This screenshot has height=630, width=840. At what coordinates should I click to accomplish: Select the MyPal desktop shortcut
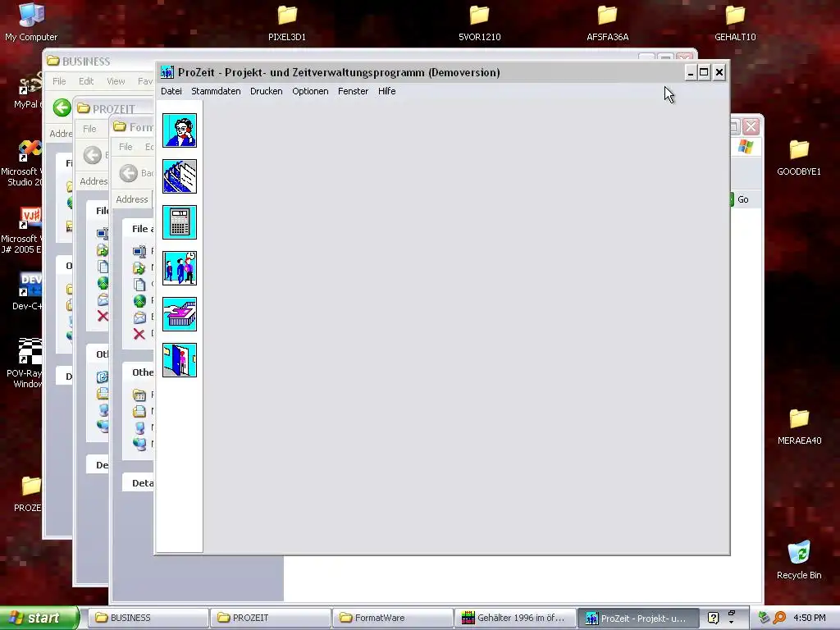pos(28,90)
